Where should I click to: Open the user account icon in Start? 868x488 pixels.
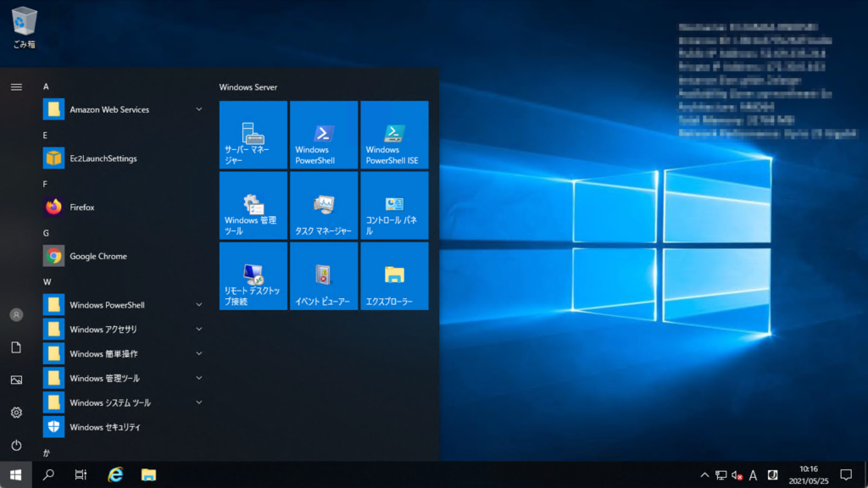click(16, 314)
